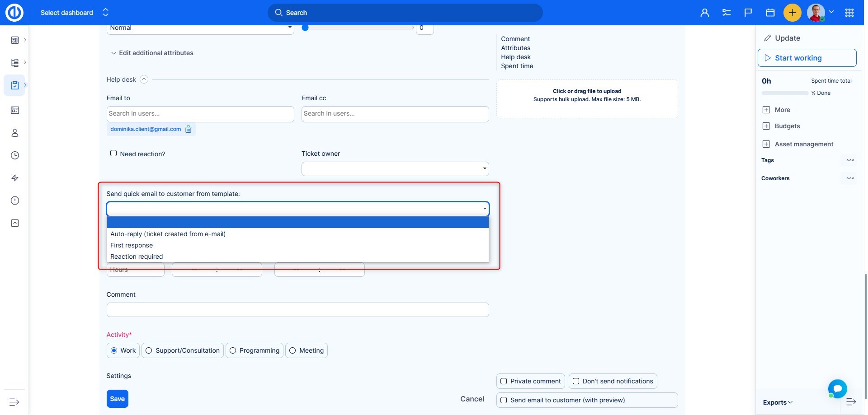
Task: Open the apps grid menu icon
Action: pos(849,13)
